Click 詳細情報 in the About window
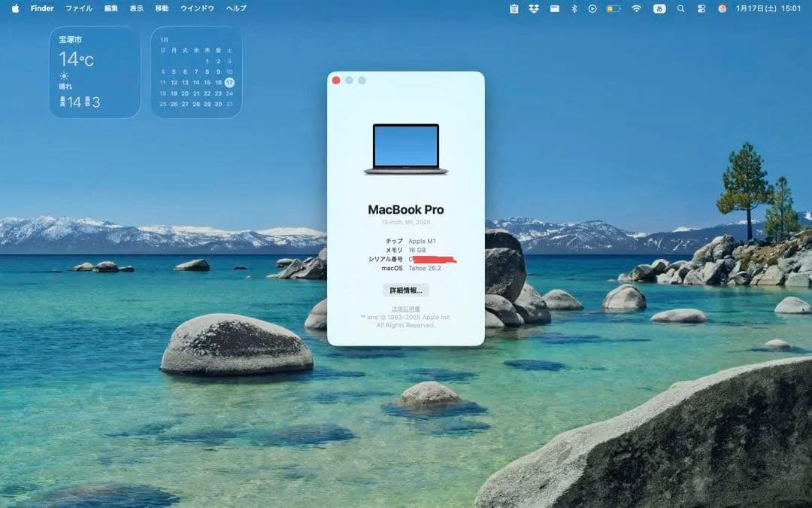This screenshot has width=812, height=508. 406,291
